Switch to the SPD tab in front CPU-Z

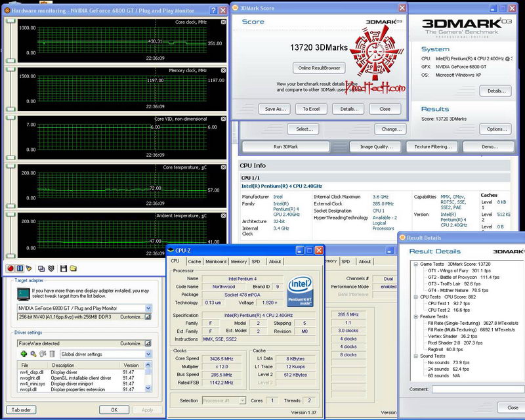point(256,262)
